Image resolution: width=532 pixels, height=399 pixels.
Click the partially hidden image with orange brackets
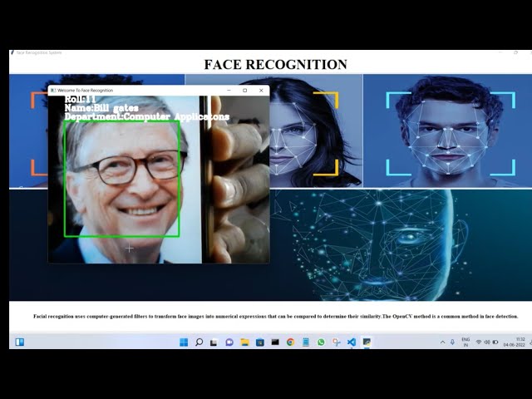coord(29,131)
